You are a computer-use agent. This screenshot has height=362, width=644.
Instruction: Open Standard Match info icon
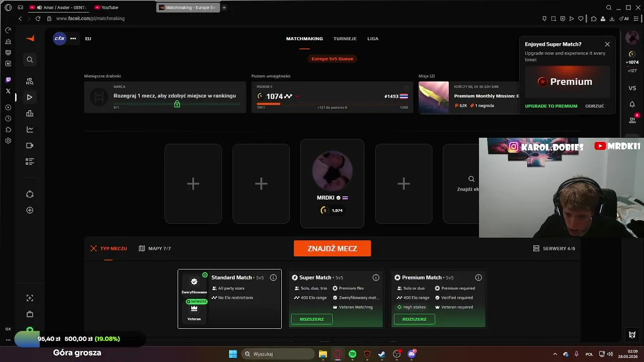click(x=273, y=278)
